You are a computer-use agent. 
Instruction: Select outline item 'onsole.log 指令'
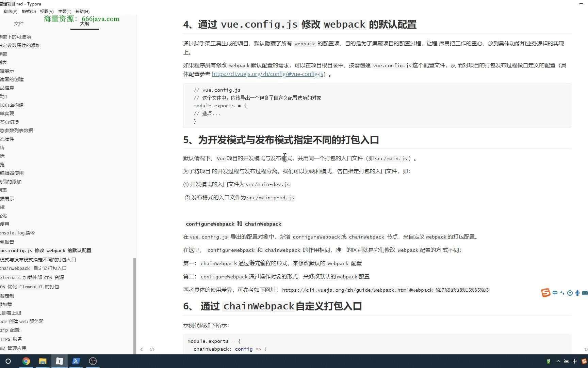(x=17, y=233)
